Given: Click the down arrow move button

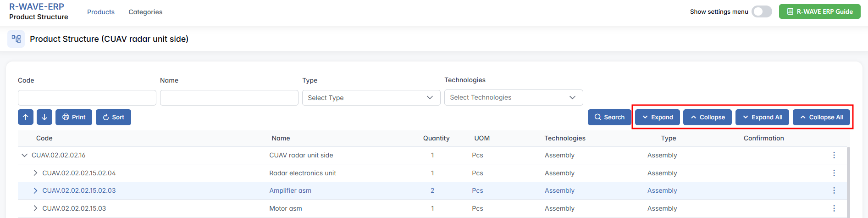Looking at the screenshot, I should coord(44,117).
